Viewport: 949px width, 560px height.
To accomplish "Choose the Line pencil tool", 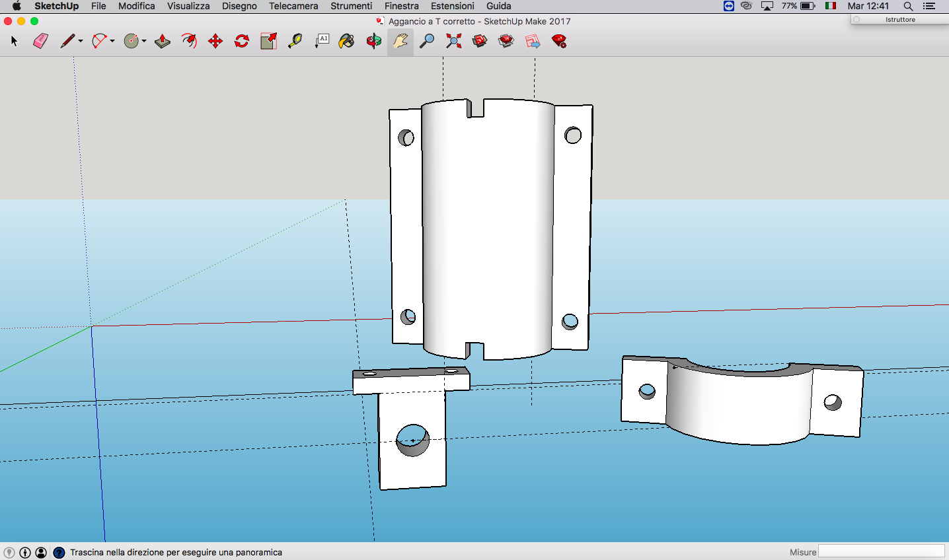I will pyautogui.click(x=67, y=41).
